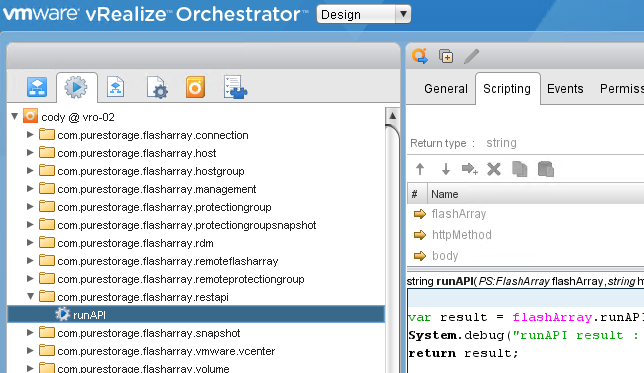Viewport: 644px width, 373px height.
Task: Expand com.purestorage.flasharray.connection module
Action: coord(30,134)
